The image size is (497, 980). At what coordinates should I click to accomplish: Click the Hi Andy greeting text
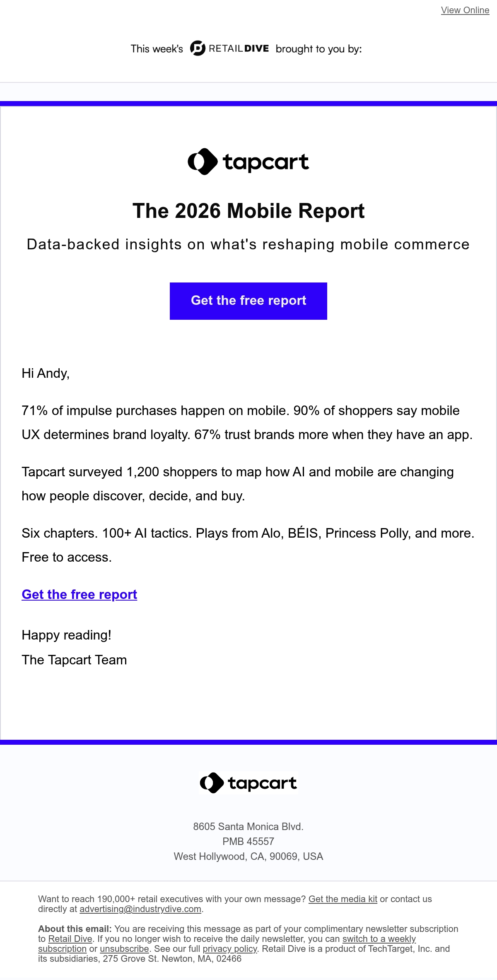click(46, 373)
